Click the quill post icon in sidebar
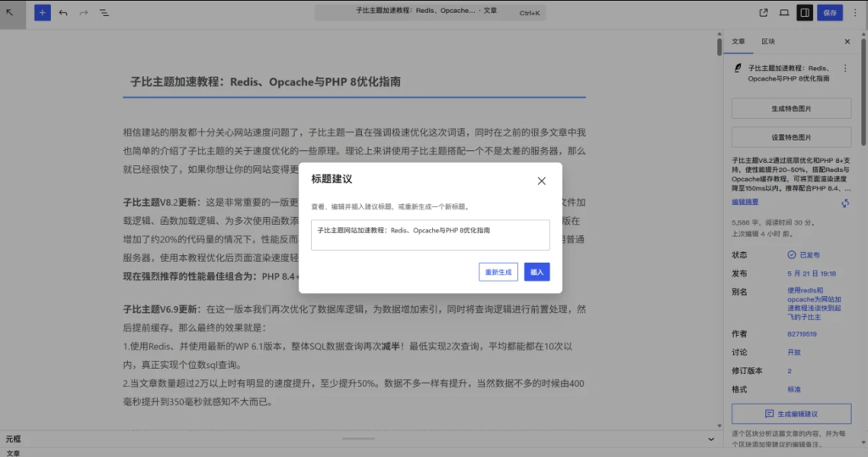The width and height of the screenshot is (868, 457). [x=737, y=68]
